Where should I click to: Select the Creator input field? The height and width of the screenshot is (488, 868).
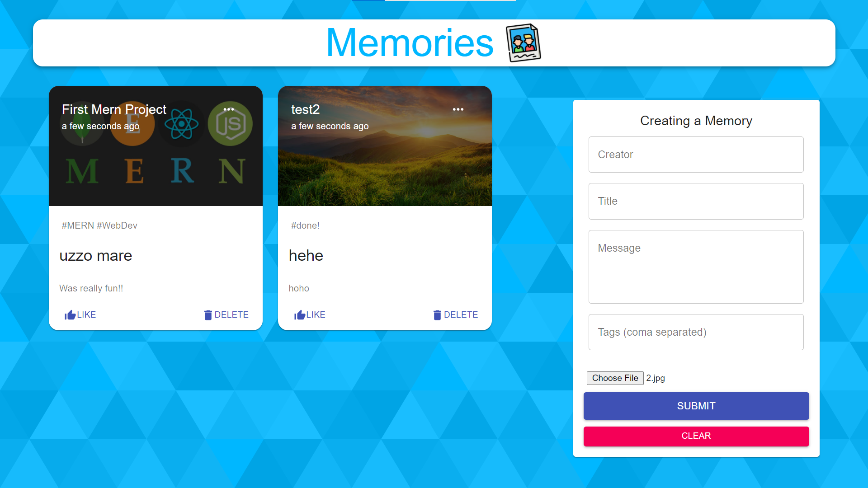click(x=696, y=154)
